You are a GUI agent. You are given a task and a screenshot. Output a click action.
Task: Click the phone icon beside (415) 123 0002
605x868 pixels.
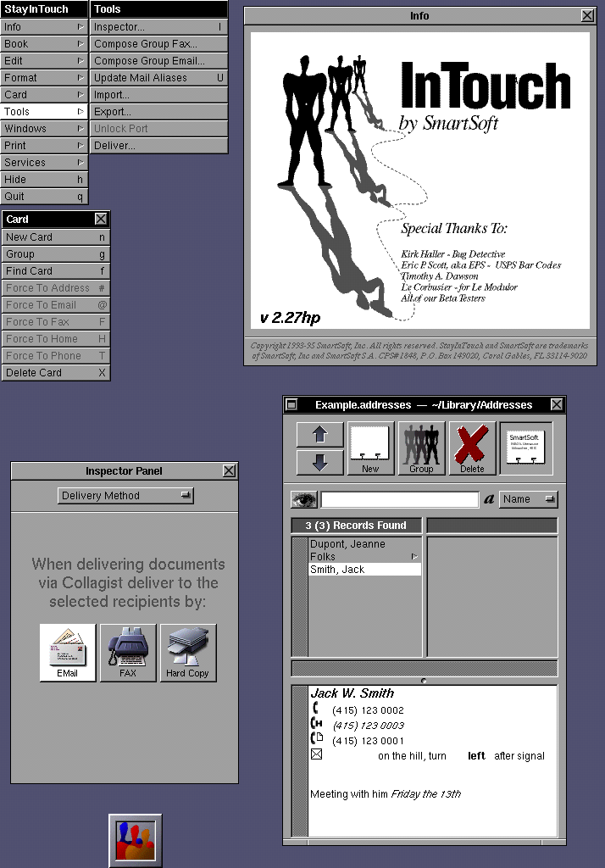coord(315,708)
